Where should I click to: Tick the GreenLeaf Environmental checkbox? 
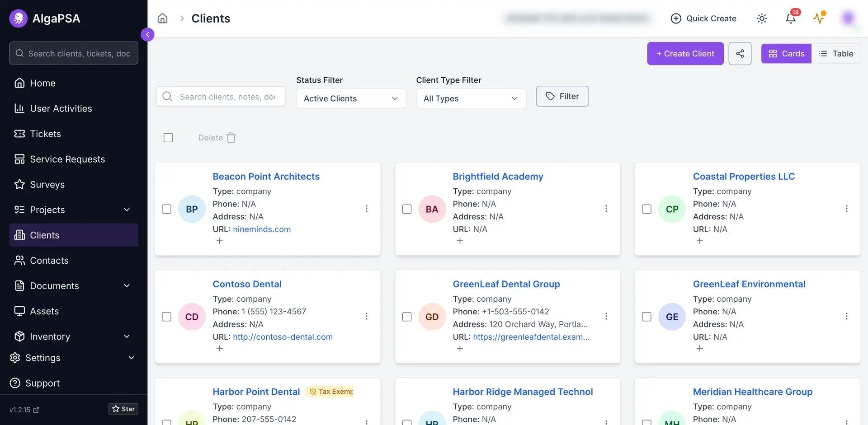[x=647, y=317]
